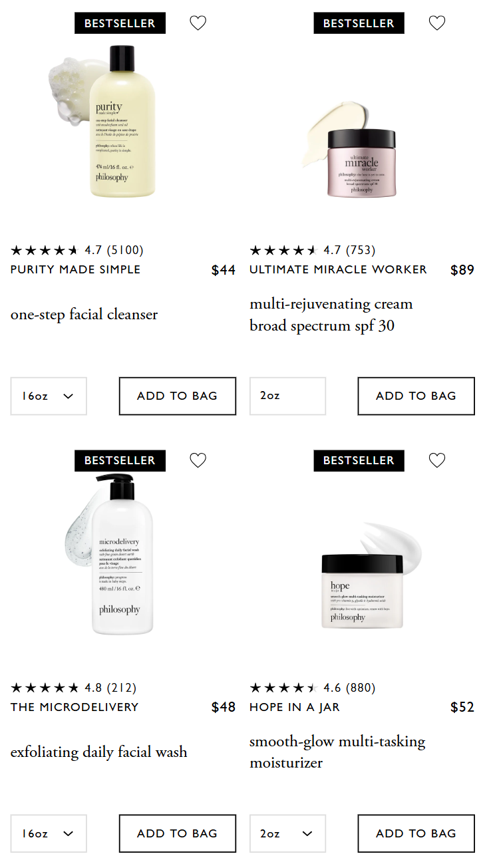Add The Microdelivery facial wash to bag
Image resolution: width=487 pixels, height=868 pixels.
coord(177,833)
